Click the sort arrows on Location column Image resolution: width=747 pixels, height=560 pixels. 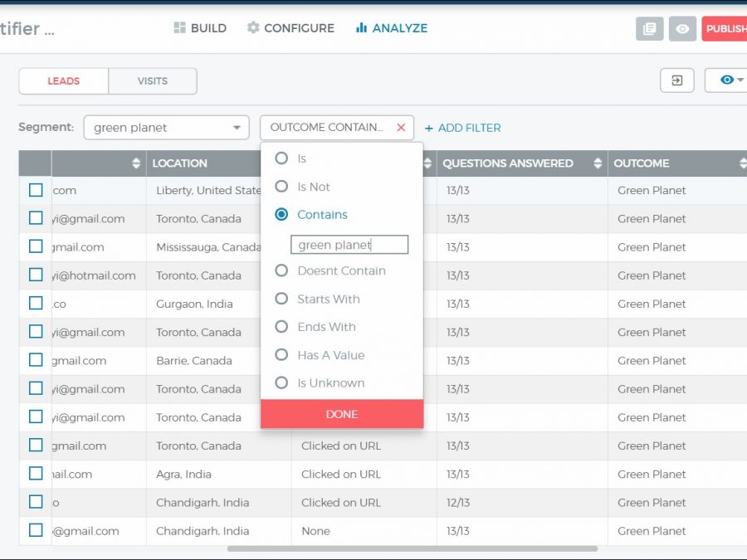point(136,163)
